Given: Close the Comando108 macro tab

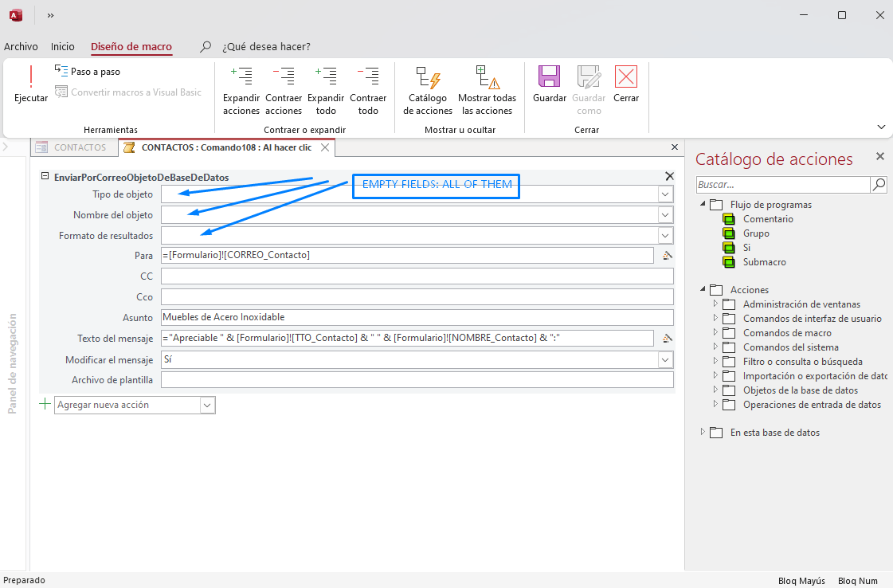Looking at the screenshot, I should pyautogui.click(x=325, y=147).
